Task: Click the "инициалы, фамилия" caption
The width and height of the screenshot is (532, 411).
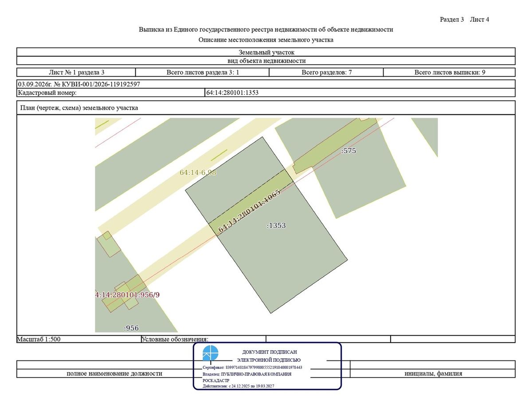Action: tap(433, 373)
